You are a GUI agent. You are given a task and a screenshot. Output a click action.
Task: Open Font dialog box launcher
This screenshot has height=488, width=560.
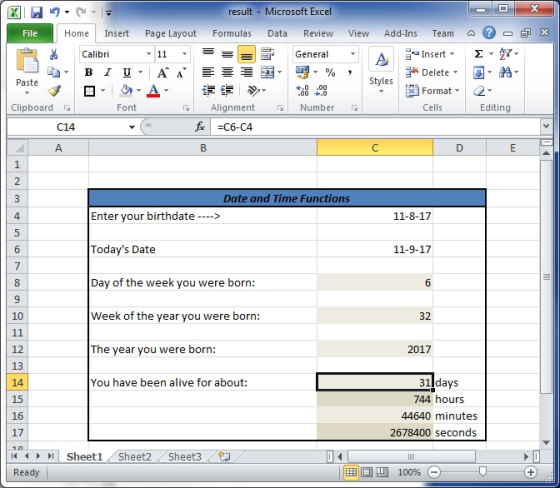[186, 108]
